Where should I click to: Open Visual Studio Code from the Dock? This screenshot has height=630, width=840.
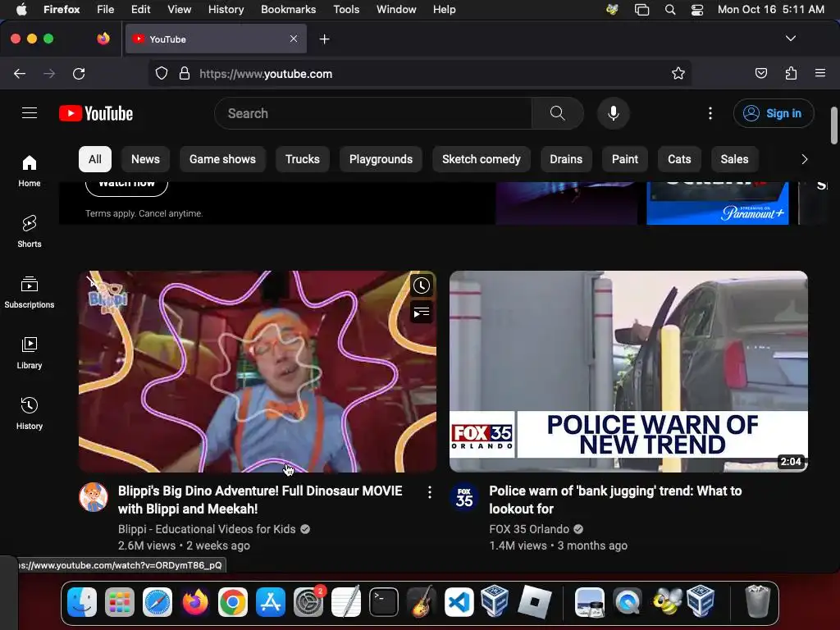pyautogui.click(x=459, y=603)
